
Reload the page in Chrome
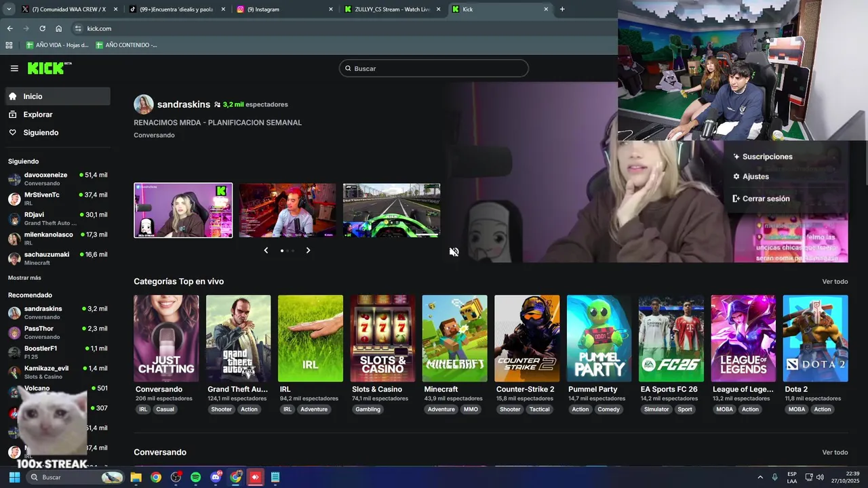[x=42, y=28]
